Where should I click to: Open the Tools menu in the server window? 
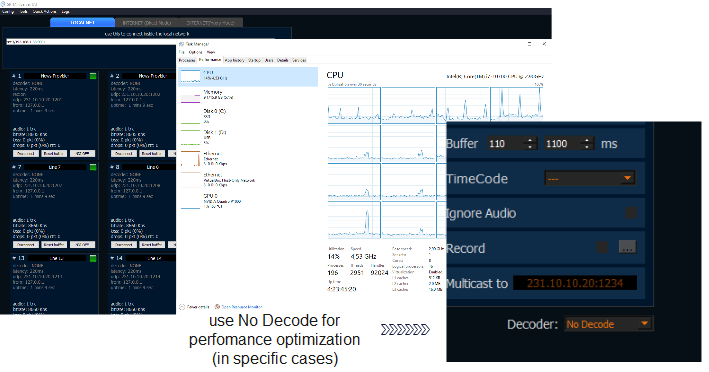[24, 12]
